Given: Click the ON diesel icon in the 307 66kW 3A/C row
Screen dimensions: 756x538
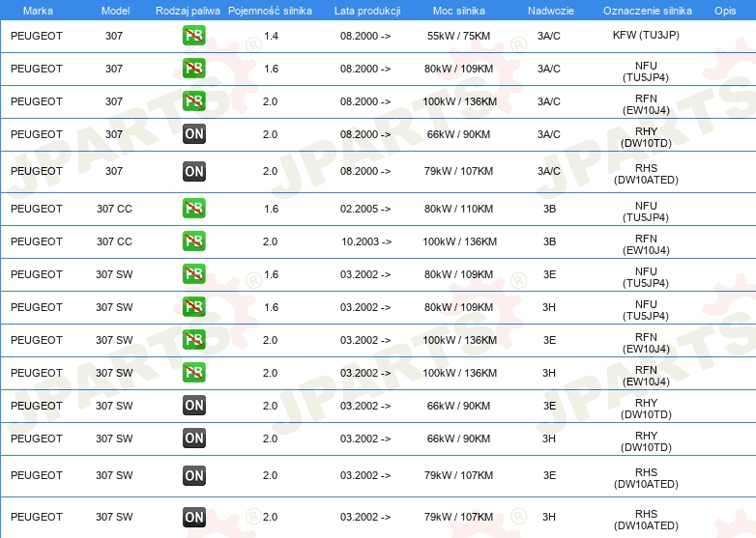Looking at the screenshot, I should tap(194, 134).
